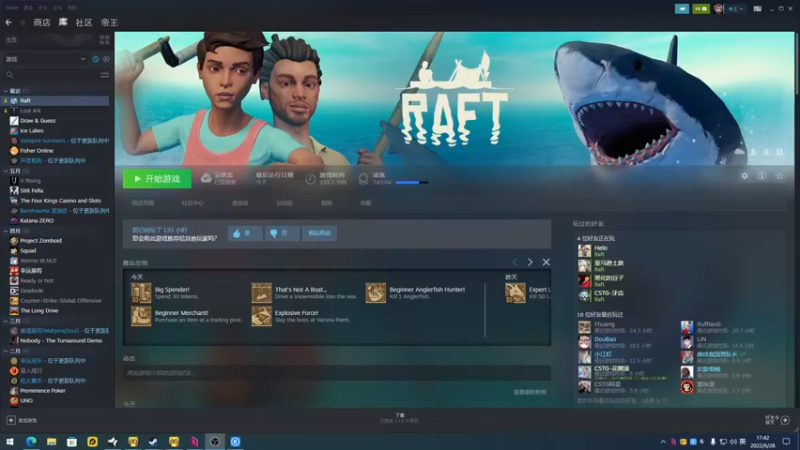Open game info icon
Image resolution: width=800 pixels, height=450 pixels.
tap(762, 176)
